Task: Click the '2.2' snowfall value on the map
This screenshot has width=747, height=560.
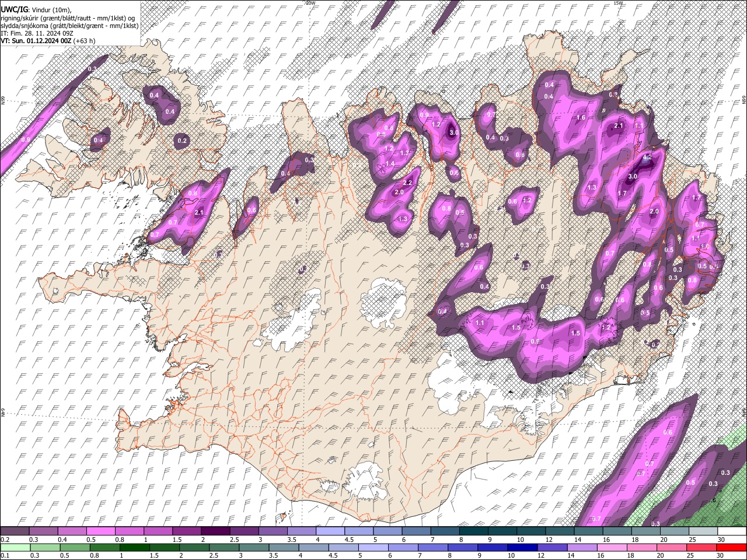Action: click(408, 183)
